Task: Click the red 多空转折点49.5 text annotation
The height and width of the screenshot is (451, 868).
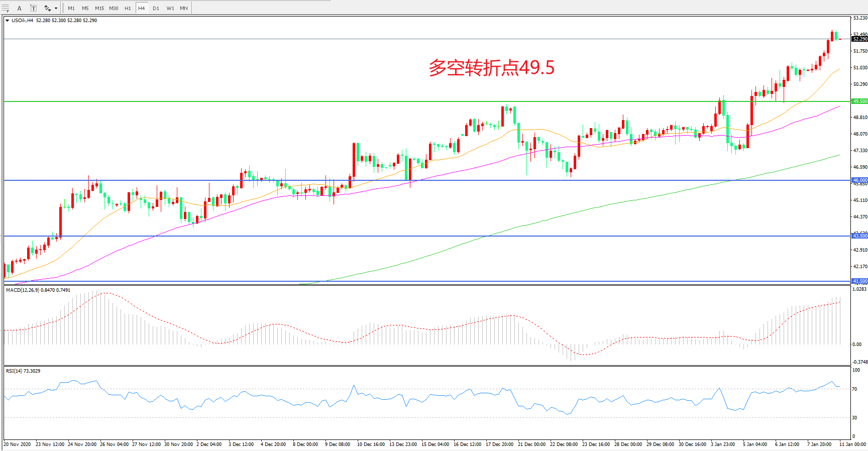Action: click(x=491, y=68)
